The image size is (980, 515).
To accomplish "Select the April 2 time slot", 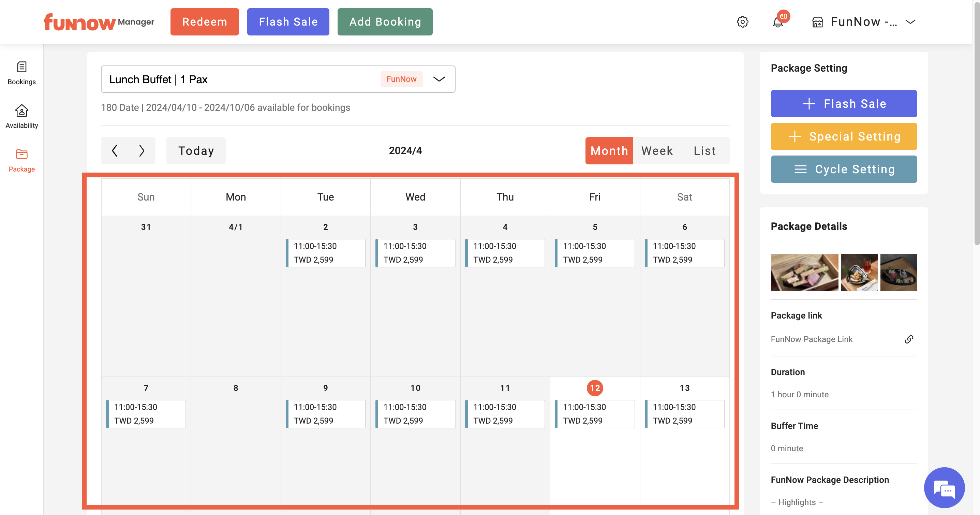I will tap(326, 253).
